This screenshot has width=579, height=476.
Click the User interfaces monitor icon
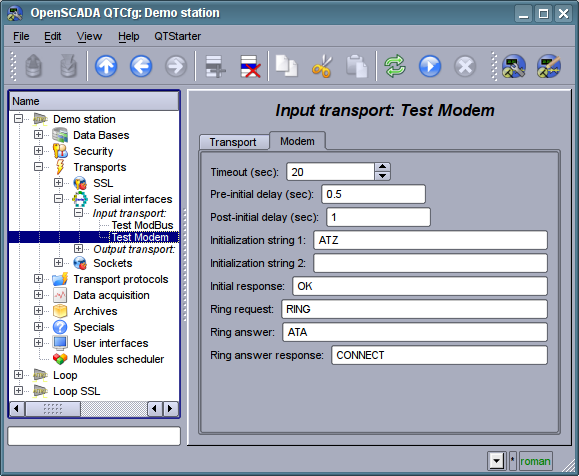60,343
